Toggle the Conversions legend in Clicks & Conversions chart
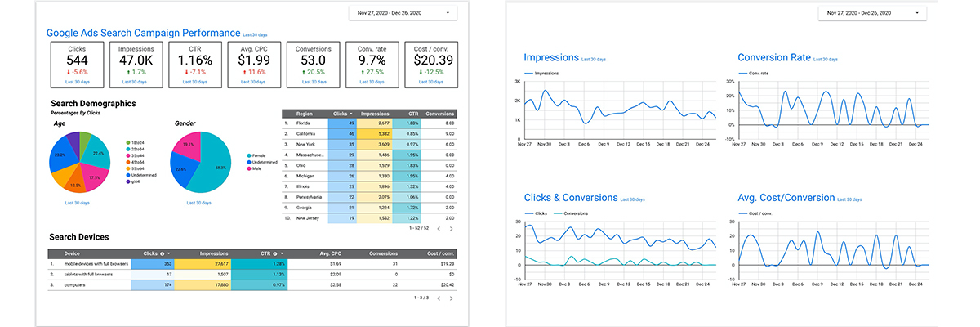Viewport: 980px width, 327px height. pyautogui.click(x=572, y=214)
